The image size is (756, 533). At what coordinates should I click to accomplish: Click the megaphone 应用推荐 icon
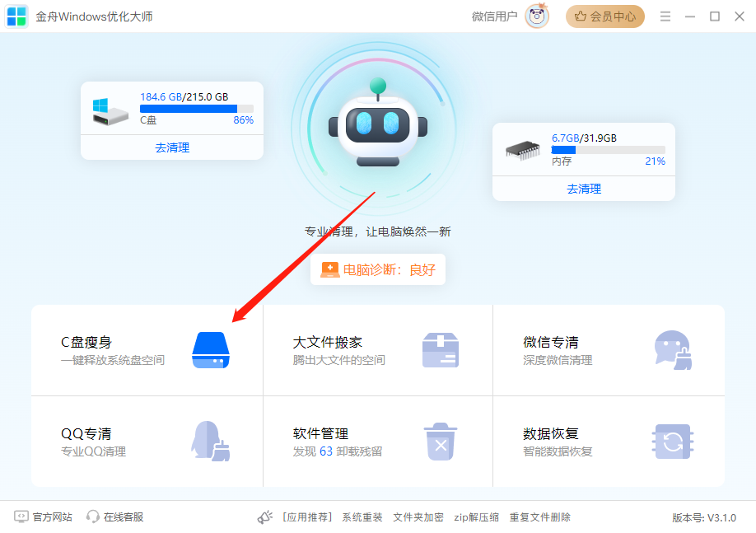point(264,517)
